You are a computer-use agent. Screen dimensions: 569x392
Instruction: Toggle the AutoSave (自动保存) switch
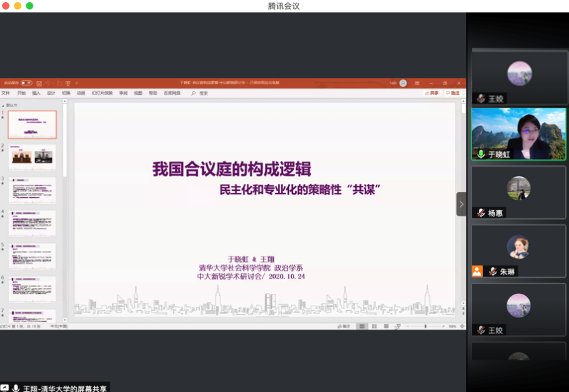(26, 83)
